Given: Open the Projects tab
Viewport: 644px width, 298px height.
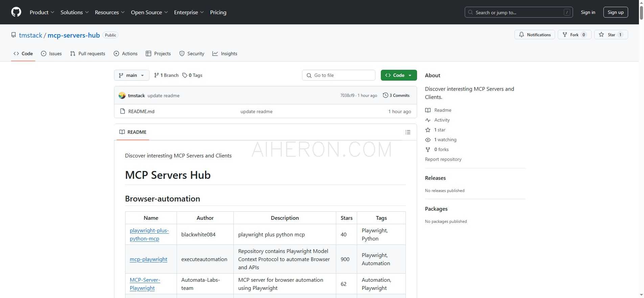Looking at the screenshot, I should 158,54.
